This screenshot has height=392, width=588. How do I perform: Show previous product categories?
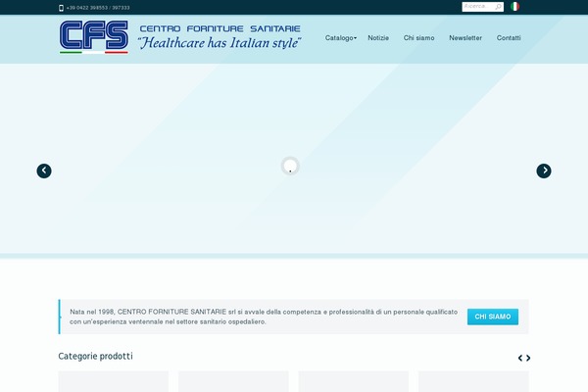click(x=520, y=358)
